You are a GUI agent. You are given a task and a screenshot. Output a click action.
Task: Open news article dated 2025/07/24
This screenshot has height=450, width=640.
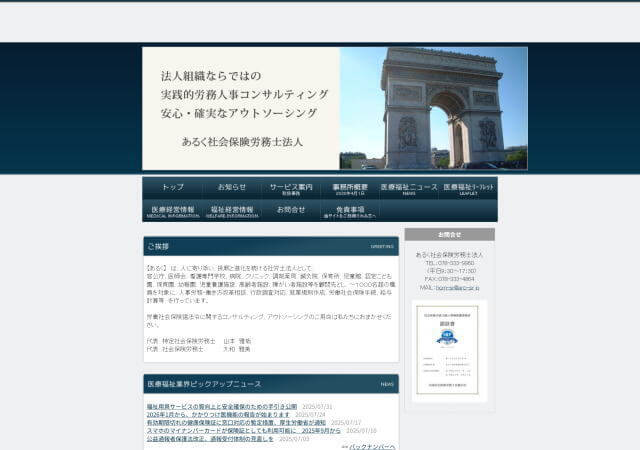pyautogui.click(x=218, y=414)
